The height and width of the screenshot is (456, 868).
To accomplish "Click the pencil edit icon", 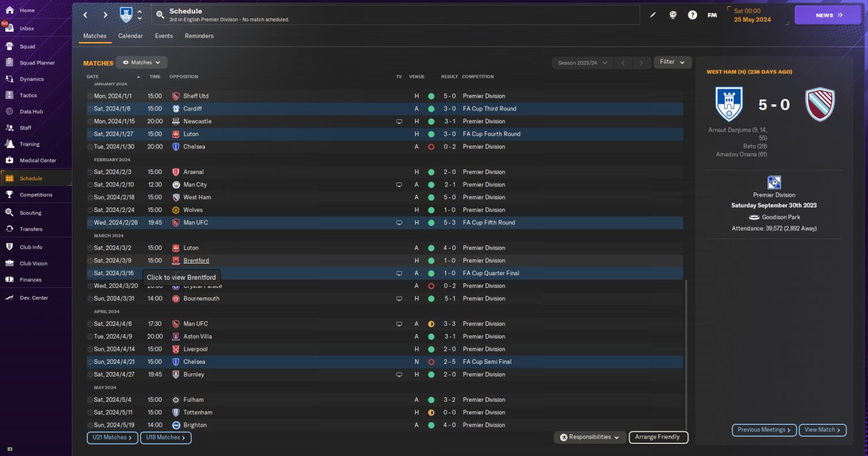I will tap(653, 15).
